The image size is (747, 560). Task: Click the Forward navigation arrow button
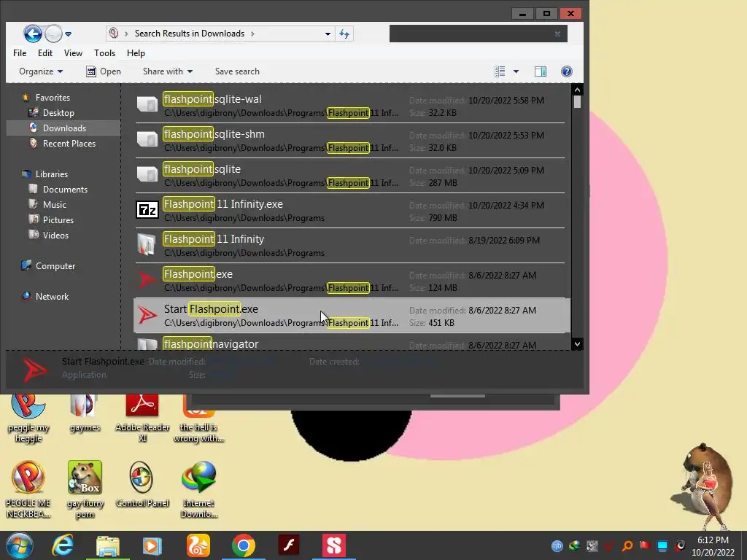point(53,34)
